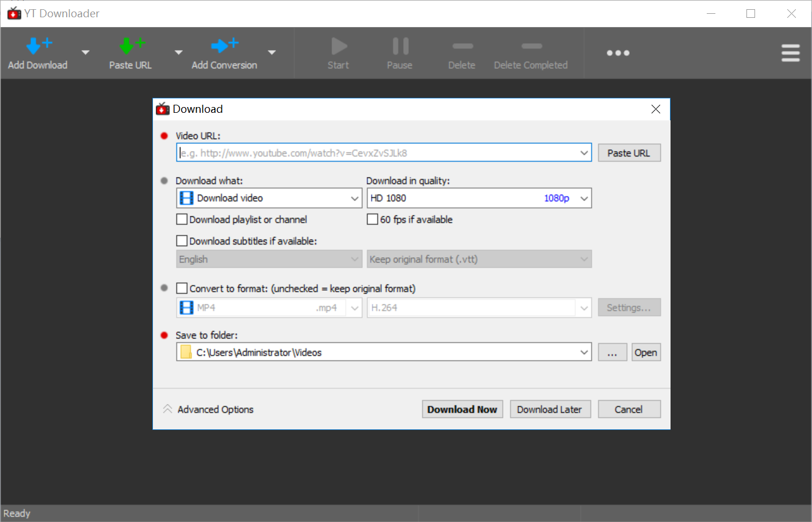Maximize the YT Downloader window

(751, 13)
